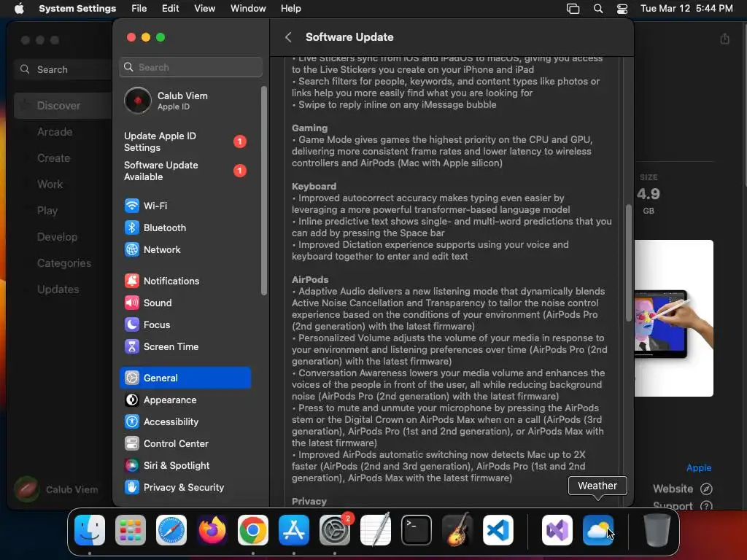
Task: Open App Store Dock icon
Action: pyautogui.click(x=294, y=530)
